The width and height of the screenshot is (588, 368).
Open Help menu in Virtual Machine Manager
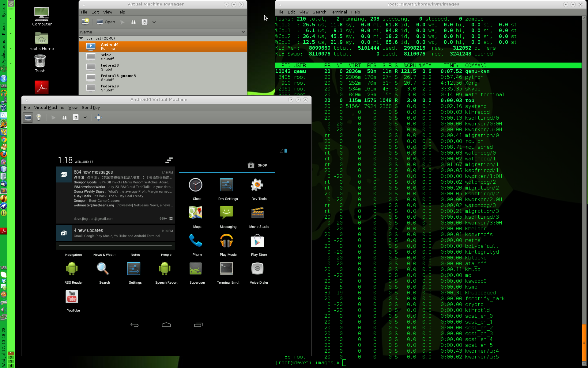coord(121,12)
